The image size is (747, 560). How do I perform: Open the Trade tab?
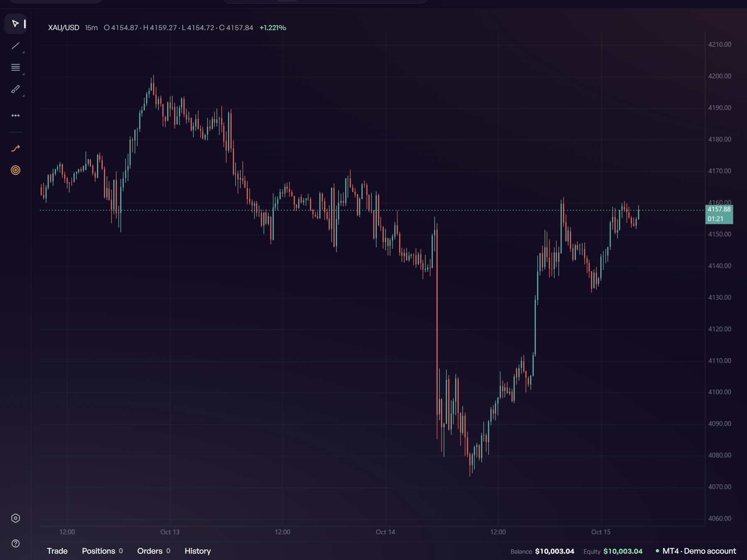[x=57, y=551]
